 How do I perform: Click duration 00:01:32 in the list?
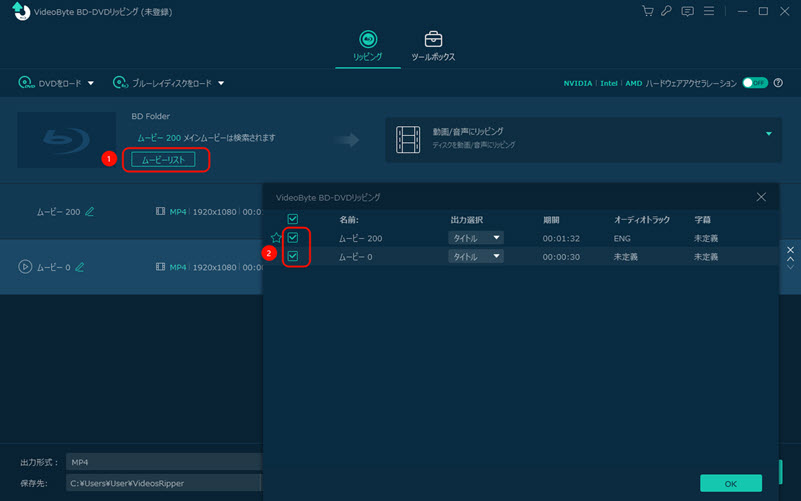tap(561, 238)
